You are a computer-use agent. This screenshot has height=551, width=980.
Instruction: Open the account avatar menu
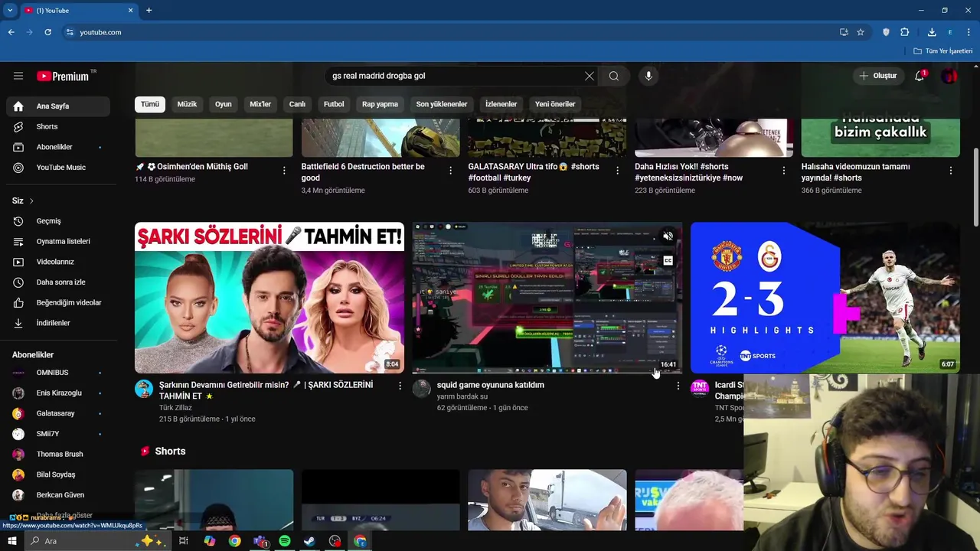[949, 76]
